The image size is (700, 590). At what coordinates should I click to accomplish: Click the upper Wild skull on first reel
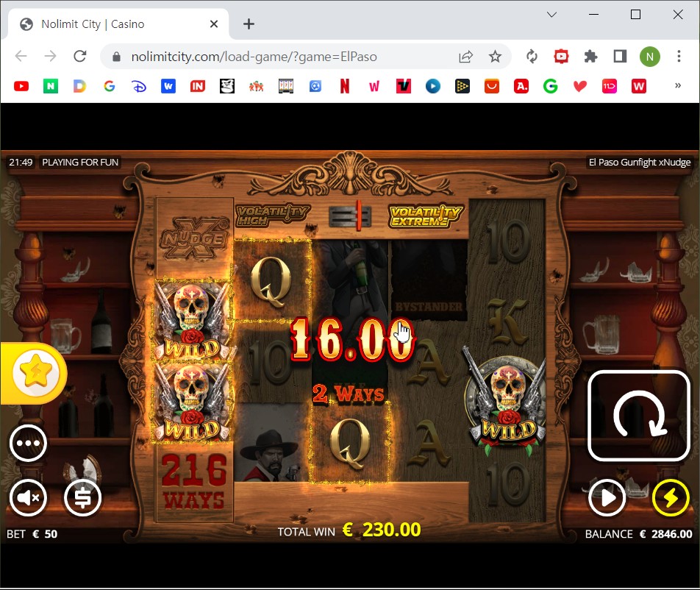tap(193, 321)
